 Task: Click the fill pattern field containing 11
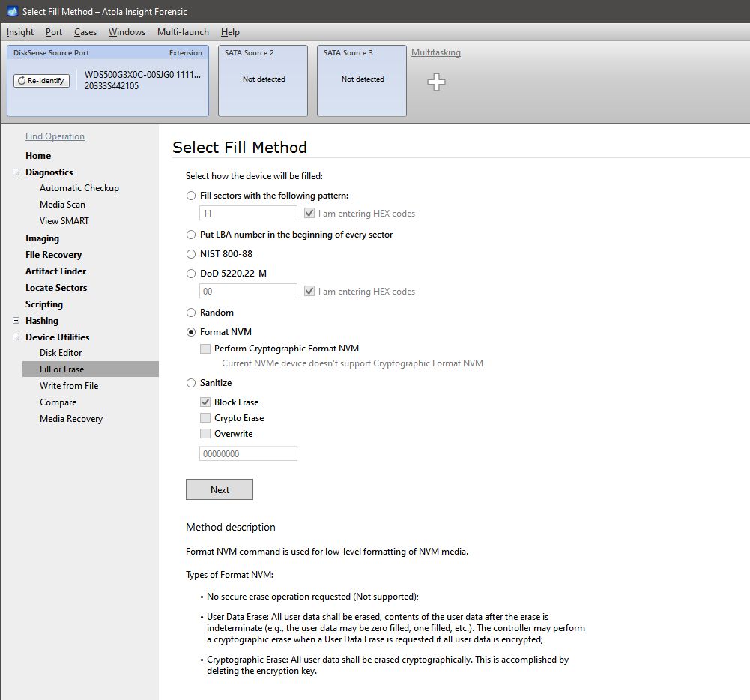coord(248,213)
